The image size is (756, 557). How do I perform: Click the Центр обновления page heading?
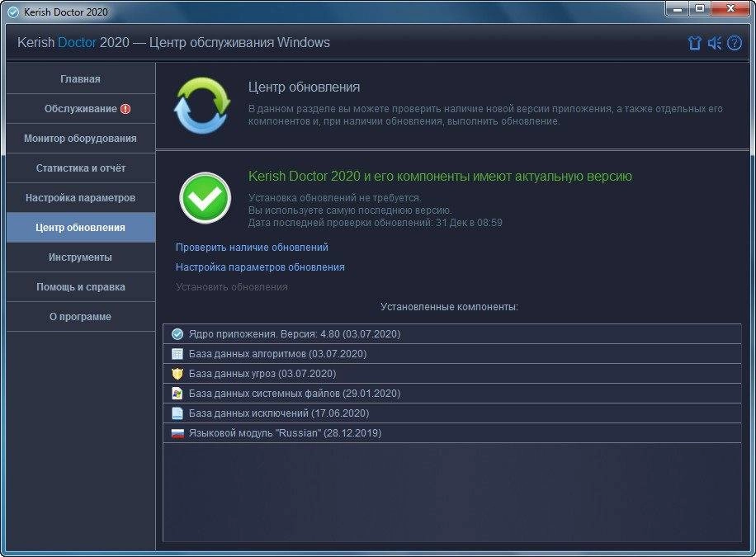click(x=304, y=87)
